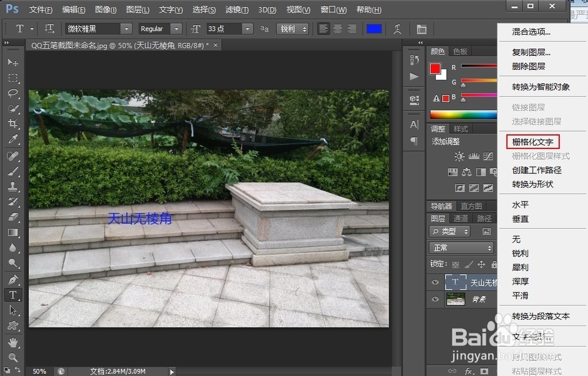Toggle text orientation in options bar

coord(49,28)
